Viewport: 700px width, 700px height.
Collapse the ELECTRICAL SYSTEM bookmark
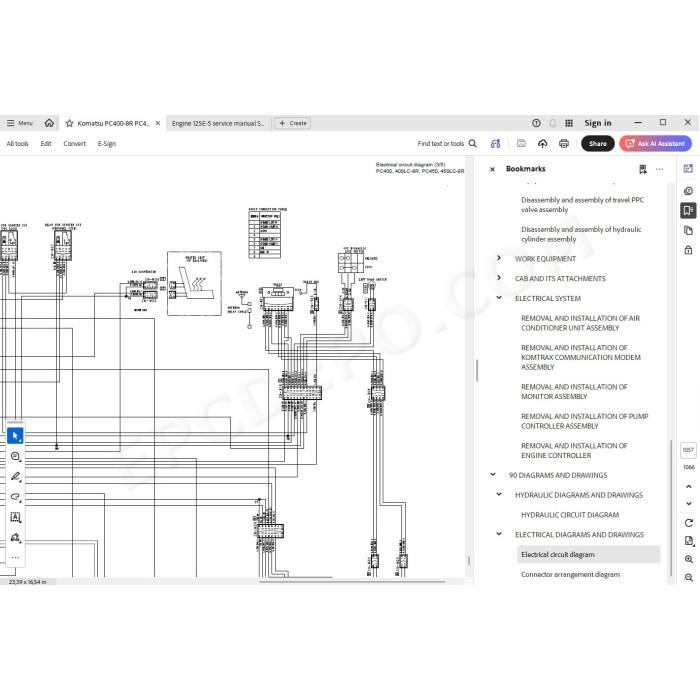(499, 298)
